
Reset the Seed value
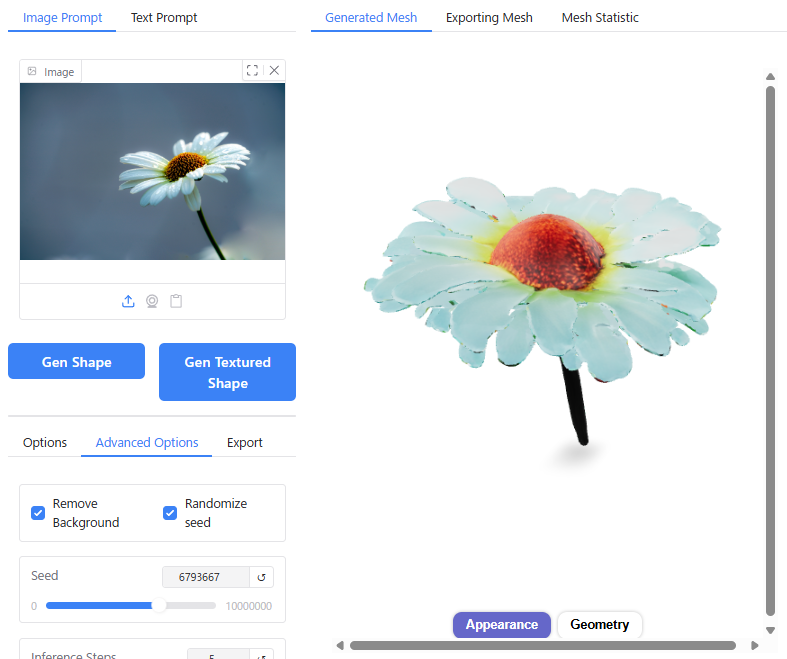click(262, 577)
